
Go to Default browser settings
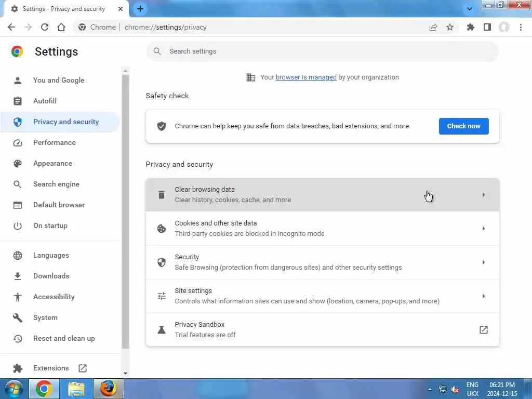point(59,205)
